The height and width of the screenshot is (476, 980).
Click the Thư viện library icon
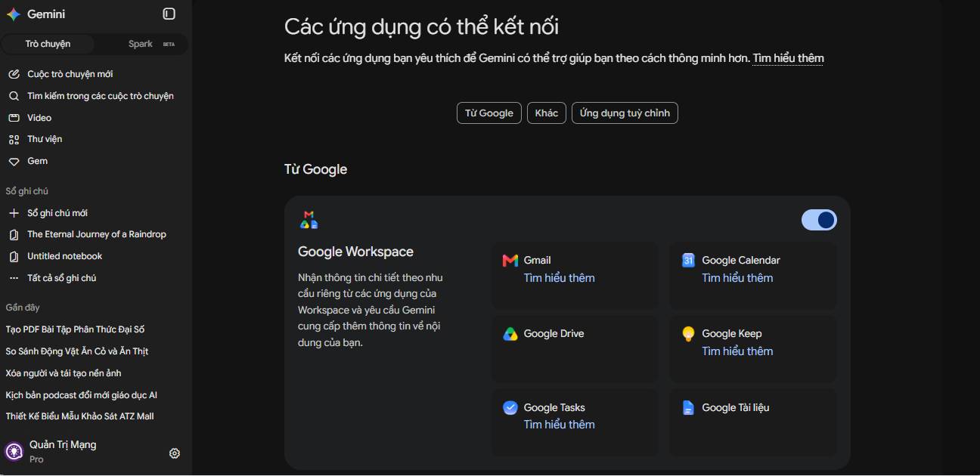tap(14, 139)
